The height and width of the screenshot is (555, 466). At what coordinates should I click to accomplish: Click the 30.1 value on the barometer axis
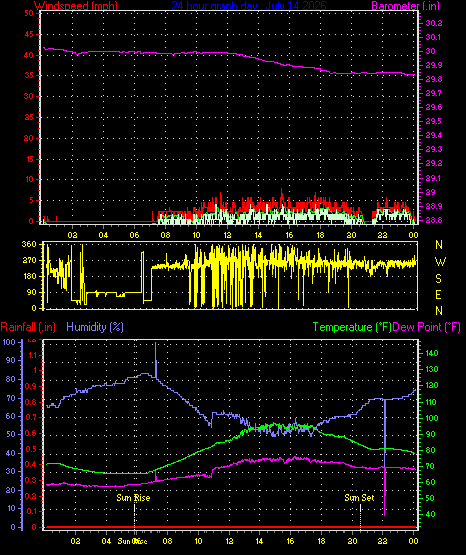434,37
